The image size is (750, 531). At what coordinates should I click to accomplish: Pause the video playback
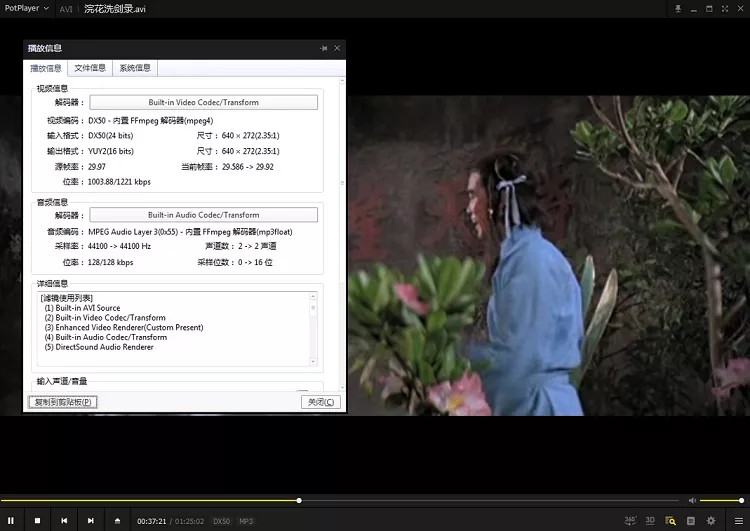click(x=12, y=520)
